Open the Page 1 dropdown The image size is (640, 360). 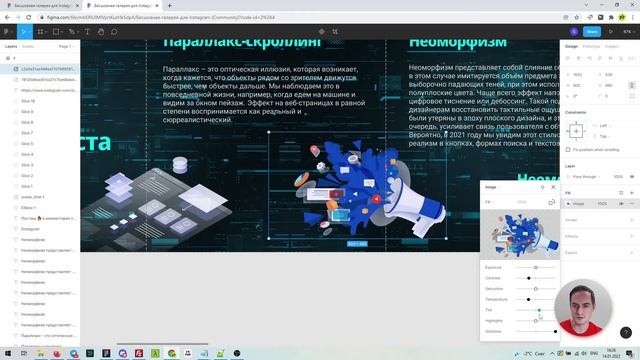66,47
